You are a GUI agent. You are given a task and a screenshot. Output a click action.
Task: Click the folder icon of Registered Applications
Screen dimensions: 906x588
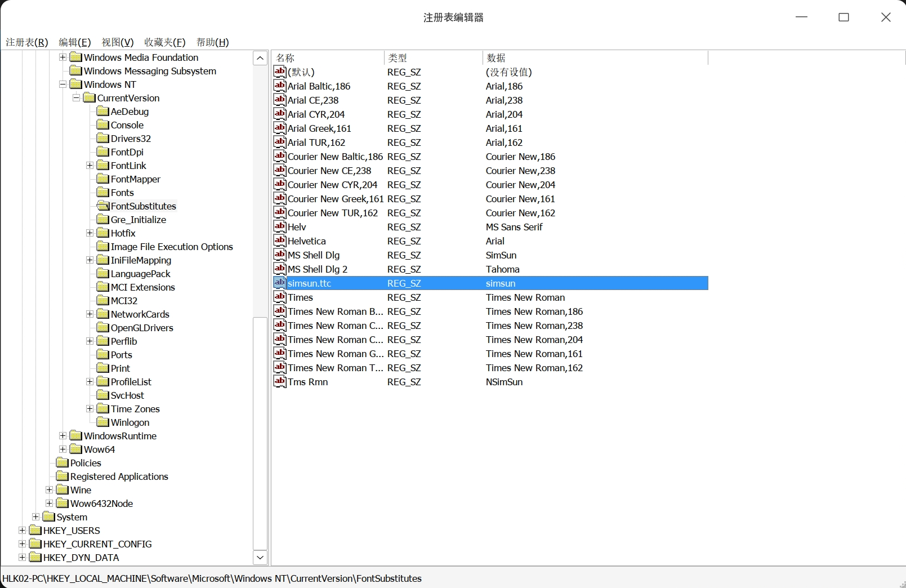pos(62,476)
